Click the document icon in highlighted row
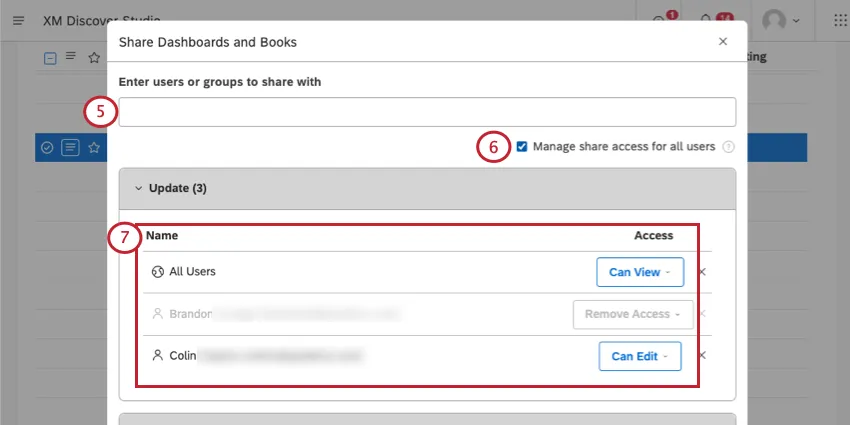Viewport: 850px width, 425px height. (70, 148)
